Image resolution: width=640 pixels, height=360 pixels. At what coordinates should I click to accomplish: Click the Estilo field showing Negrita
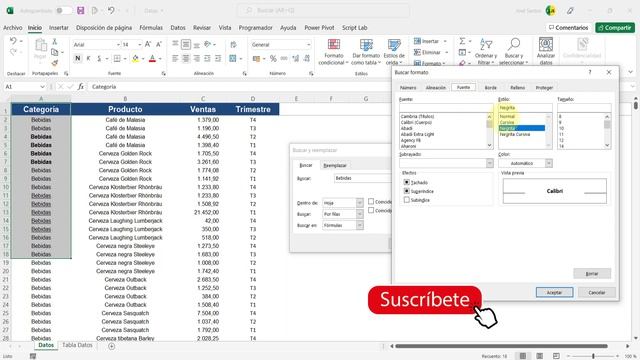pos(525,108)
